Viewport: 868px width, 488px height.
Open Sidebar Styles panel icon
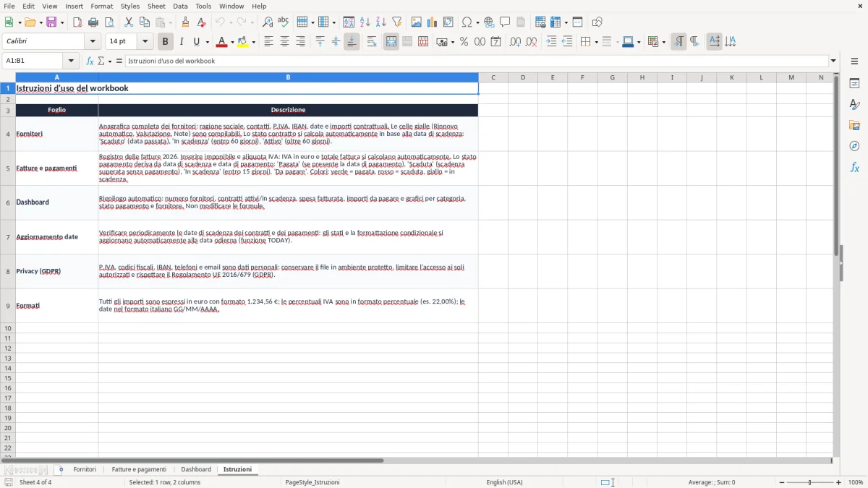coord(854,105)
